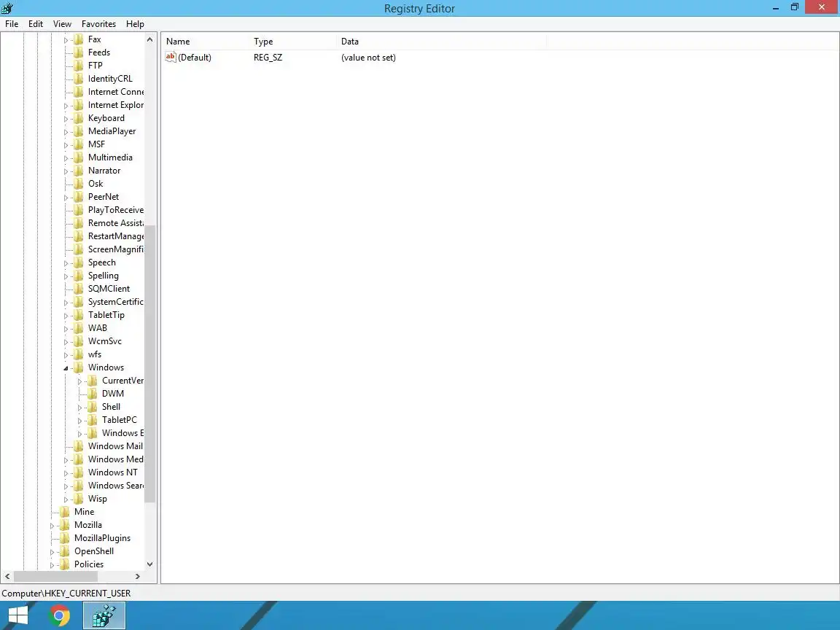Expand the Policies key
This screenshot has width=840, height=630.
tap(52, 565)
